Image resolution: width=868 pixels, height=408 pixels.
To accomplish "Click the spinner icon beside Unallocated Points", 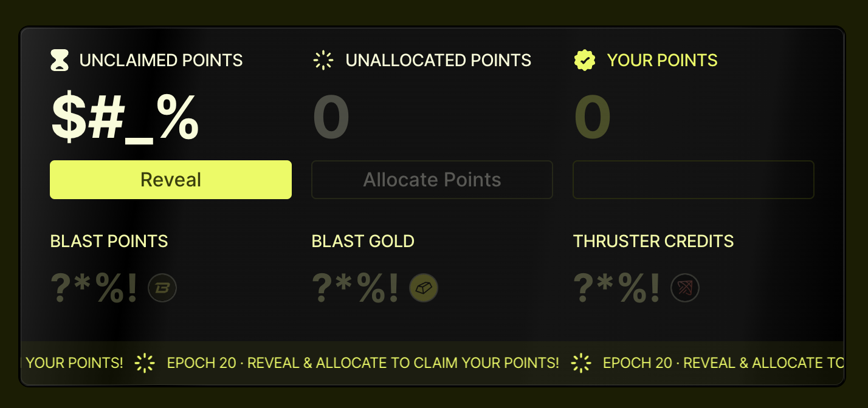I will click(323, 61).
